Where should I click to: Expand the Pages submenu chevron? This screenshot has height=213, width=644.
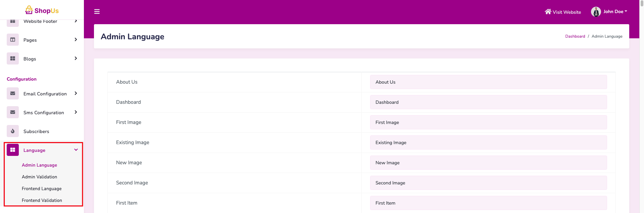point(76,40)
